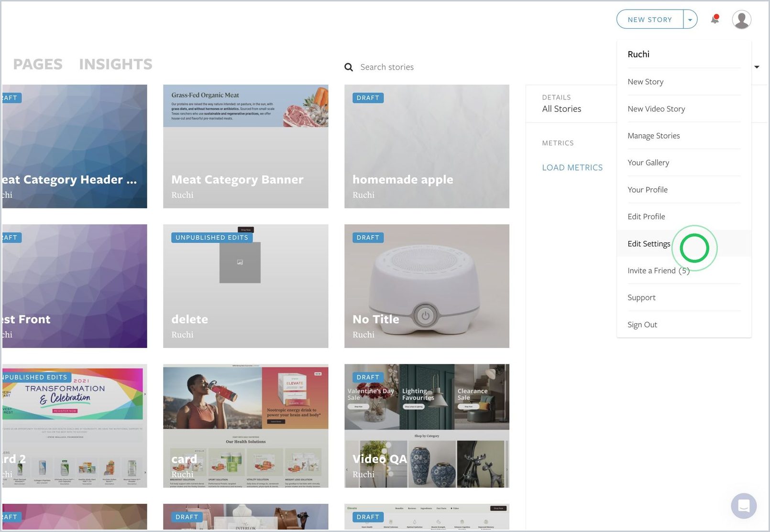Open the chat support bubble
Image resolution: width=770 pixels, height=532 pixels.
click(744, 506)
